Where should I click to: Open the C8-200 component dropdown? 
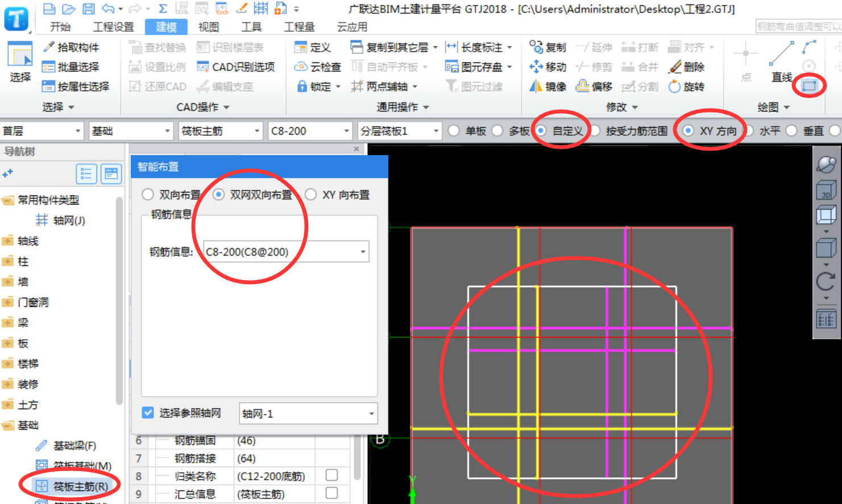pos(310,131)
